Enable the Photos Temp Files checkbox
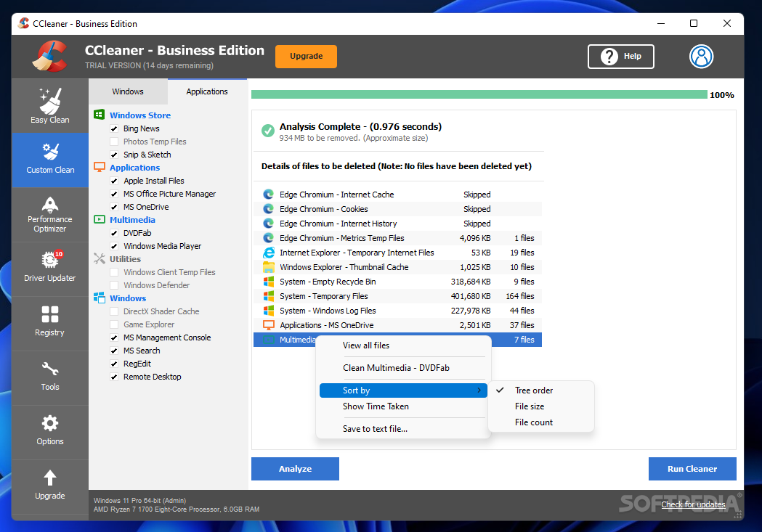The width and height of the screenshot is (762, 532). click(114, 142)
